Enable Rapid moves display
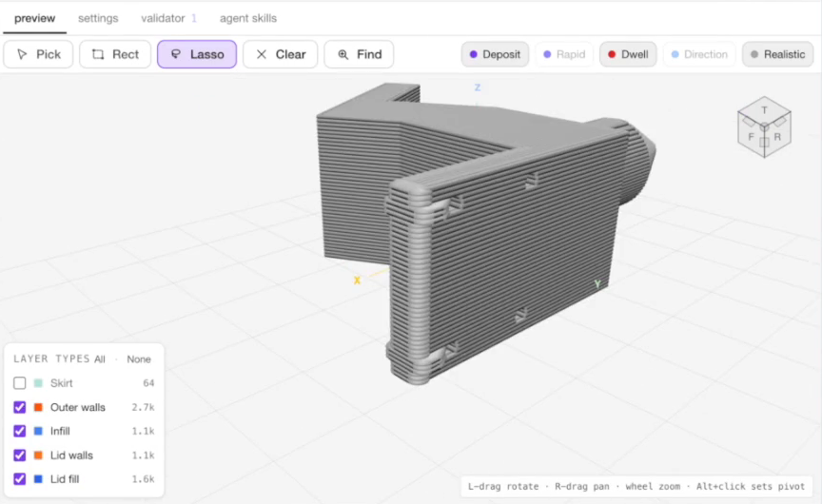 pyautogui.click(x=564, y=54)
